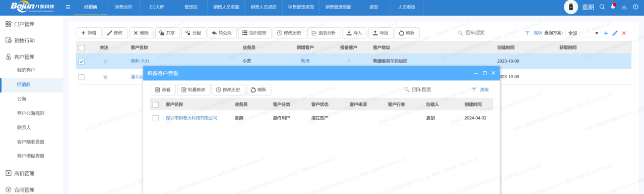Switch to the EC大屏 tab

157,7
